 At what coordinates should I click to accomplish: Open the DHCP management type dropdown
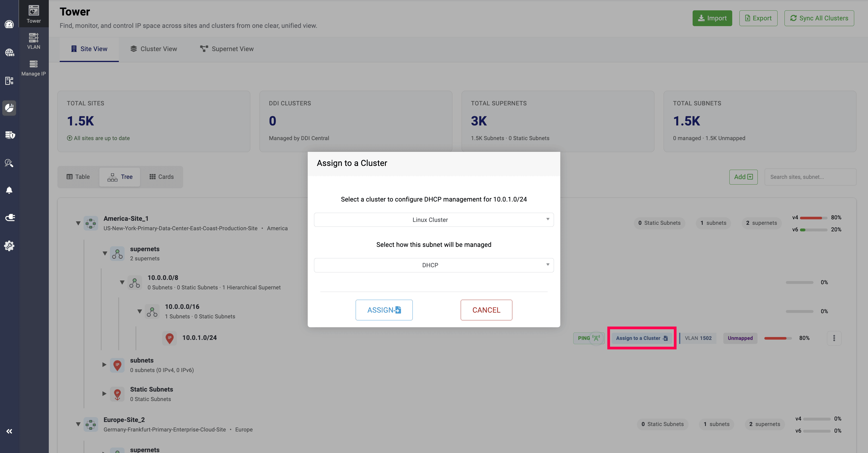pyautogui.click(x=434, y=265)
